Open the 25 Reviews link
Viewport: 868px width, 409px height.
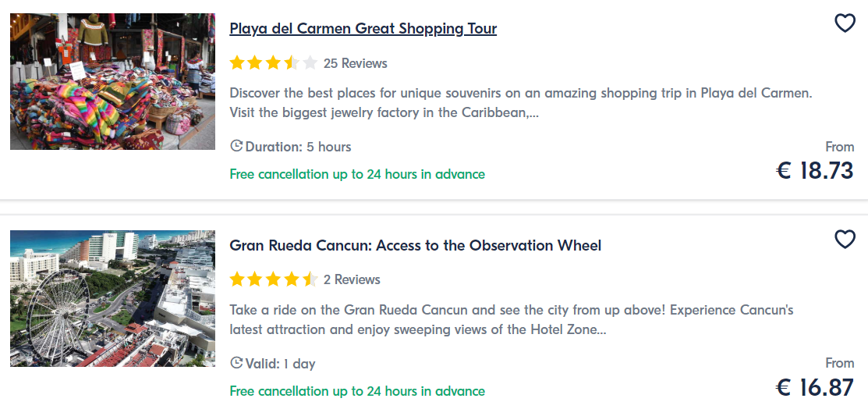point(356,63)
